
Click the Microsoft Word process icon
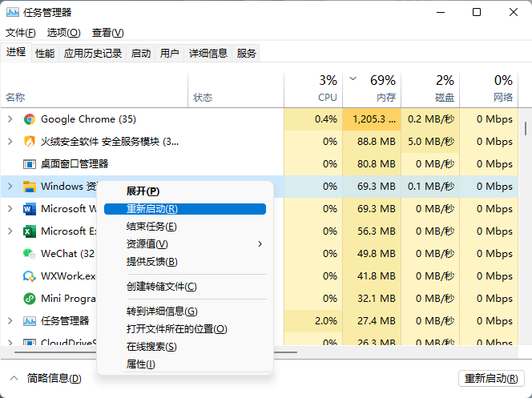[x=30, y=209]
